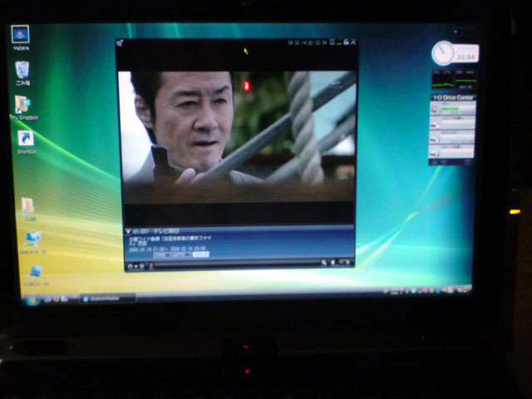Image resolution: width=532 pixels, height=399 pixels.
Task: Click the tool icon at the player's bottom right
Action: tap(324, 263)
